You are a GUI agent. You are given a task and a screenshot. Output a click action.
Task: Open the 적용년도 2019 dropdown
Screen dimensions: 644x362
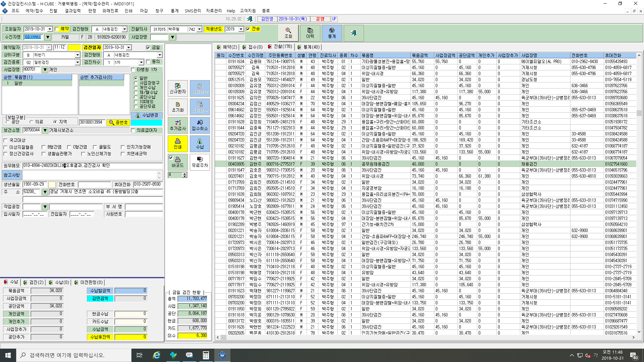point(241,29)
